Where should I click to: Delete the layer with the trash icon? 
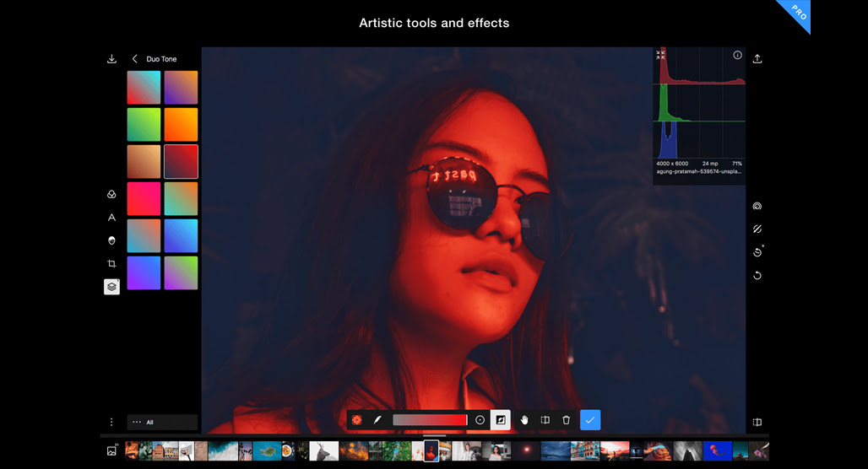567,420
